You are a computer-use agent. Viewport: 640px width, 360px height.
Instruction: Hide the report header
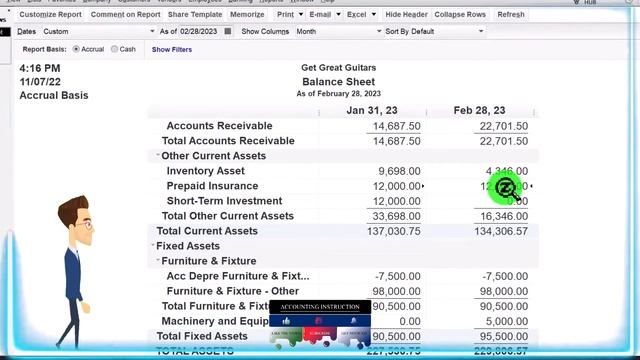[x=406, y=15]
